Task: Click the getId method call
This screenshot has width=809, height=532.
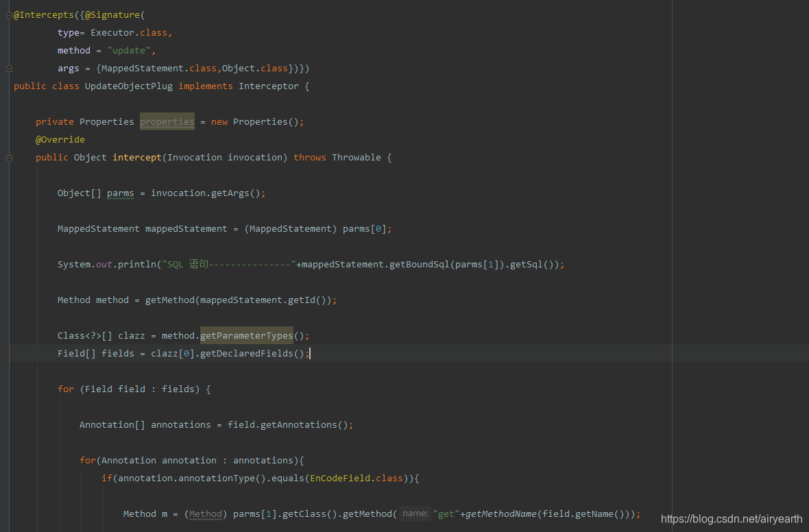Action: [x=301, y=300]
